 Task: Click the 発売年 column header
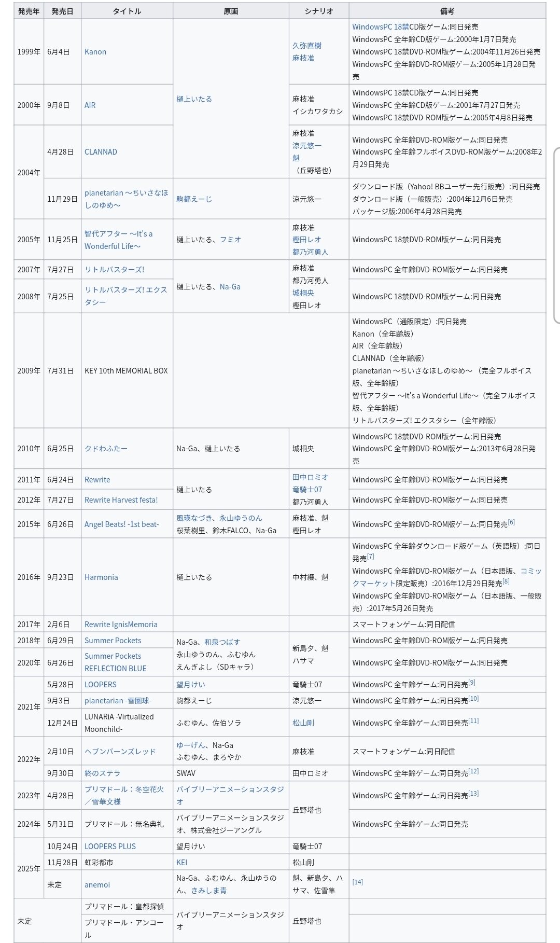[x=29, y=11]
